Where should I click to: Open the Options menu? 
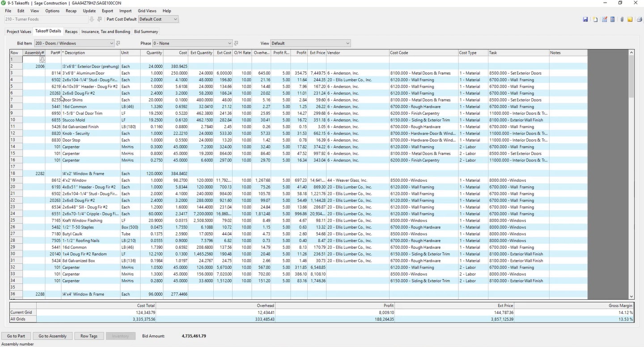[52, 11]
